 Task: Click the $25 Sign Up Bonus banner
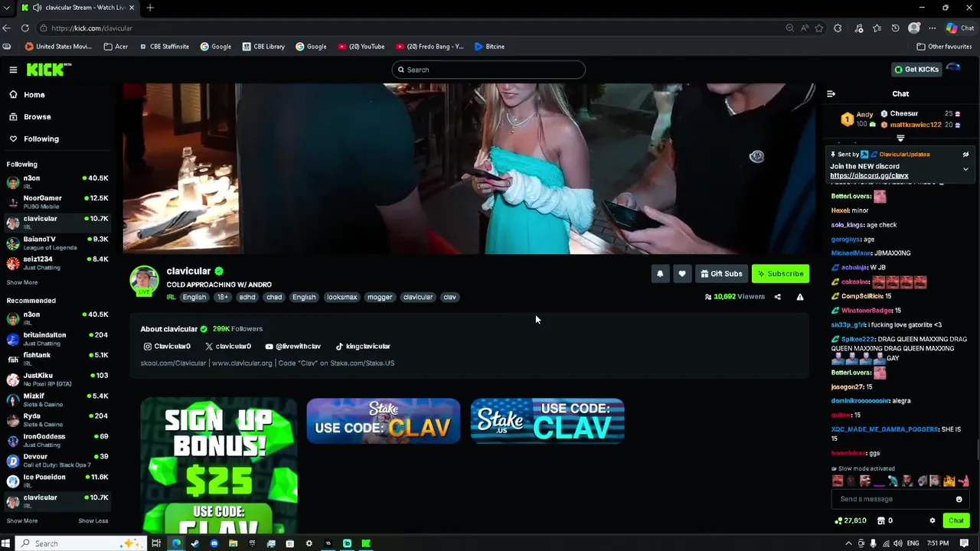pos(219,465)
